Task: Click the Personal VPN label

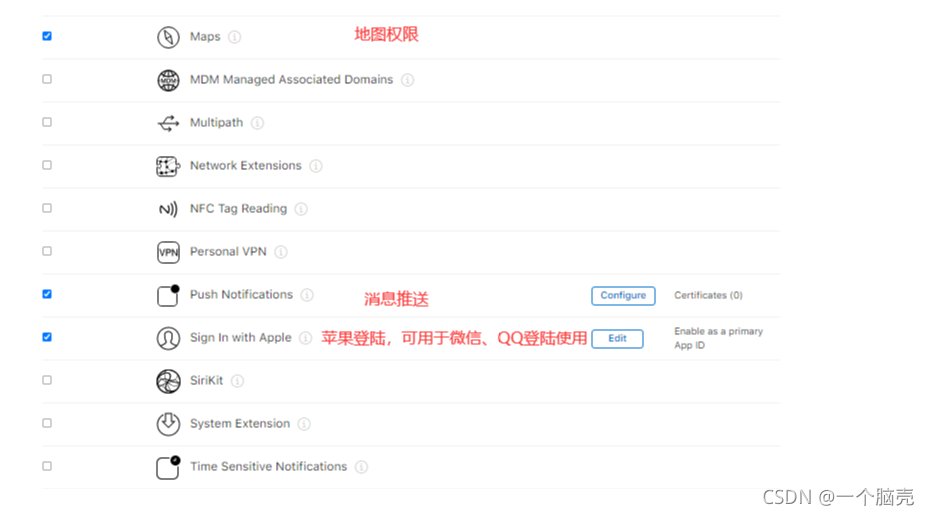Action: tap(228, 251)
